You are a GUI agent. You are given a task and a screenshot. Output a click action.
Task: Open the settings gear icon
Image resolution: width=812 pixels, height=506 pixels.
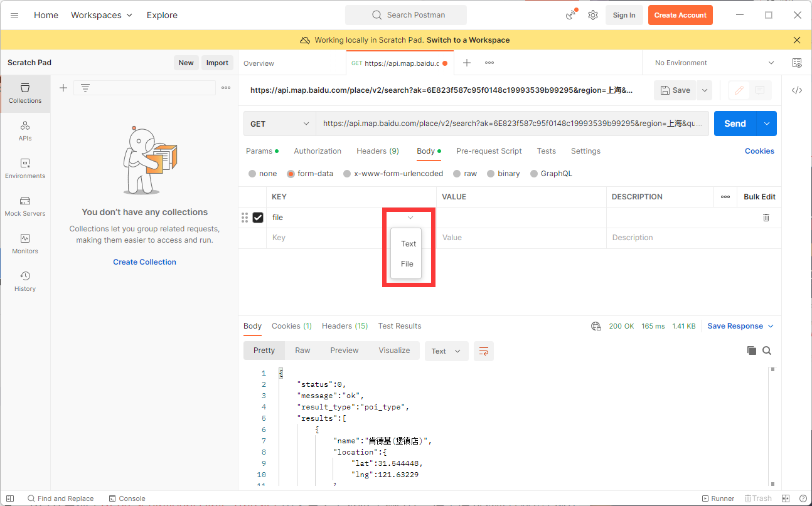tap(593, 15)
